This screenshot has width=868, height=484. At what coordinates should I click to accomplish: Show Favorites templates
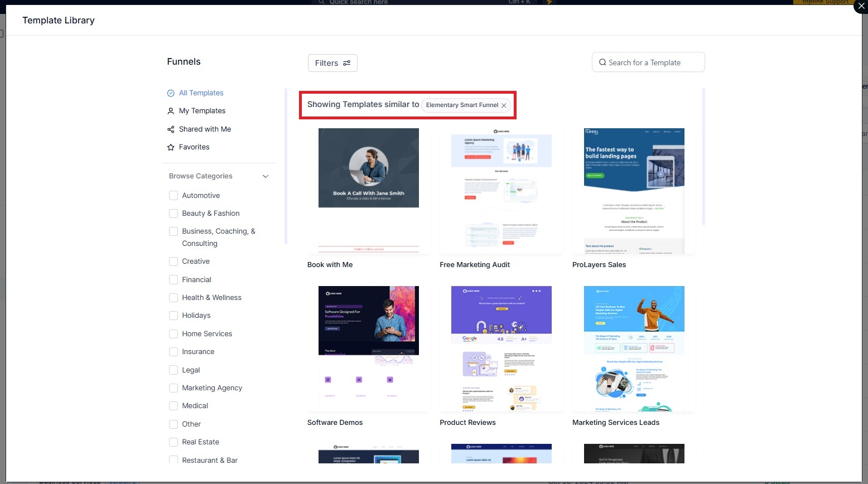194,147
